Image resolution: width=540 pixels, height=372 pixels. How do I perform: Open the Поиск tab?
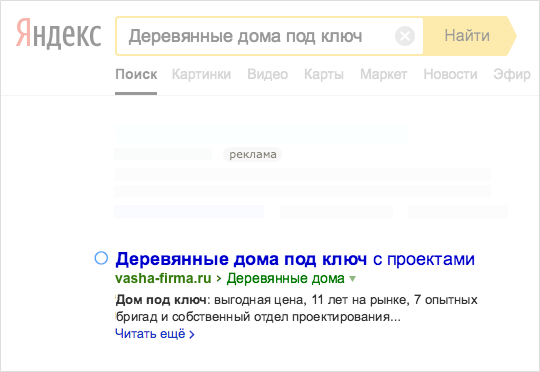coord(136,74)
